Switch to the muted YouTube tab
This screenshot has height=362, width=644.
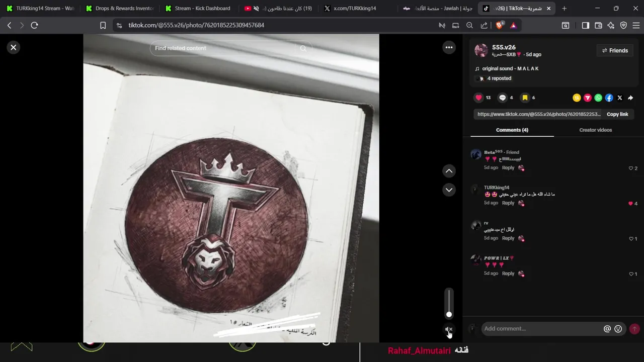pyautogui.click(x=279, y=9)
